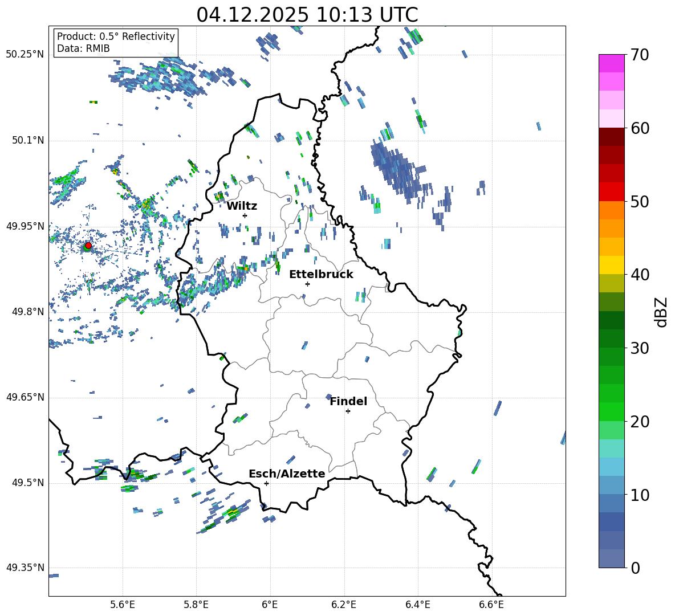This screenshot has height=616, width=675.
Task: Click the 50.25°N latitude tick label
Action: pos(25,55)
